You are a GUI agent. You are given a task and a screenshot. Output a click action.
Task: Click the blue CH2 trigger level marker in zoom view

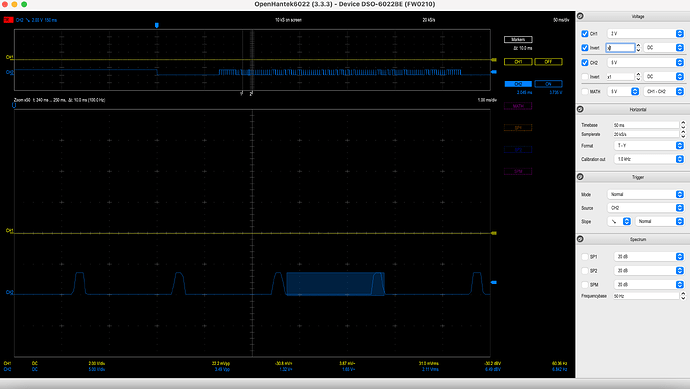[x=494, y=283]
